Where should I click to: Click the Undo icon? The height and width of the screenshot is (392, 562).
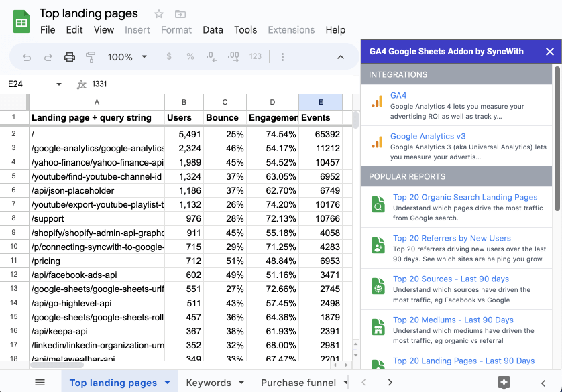(27, 57)
